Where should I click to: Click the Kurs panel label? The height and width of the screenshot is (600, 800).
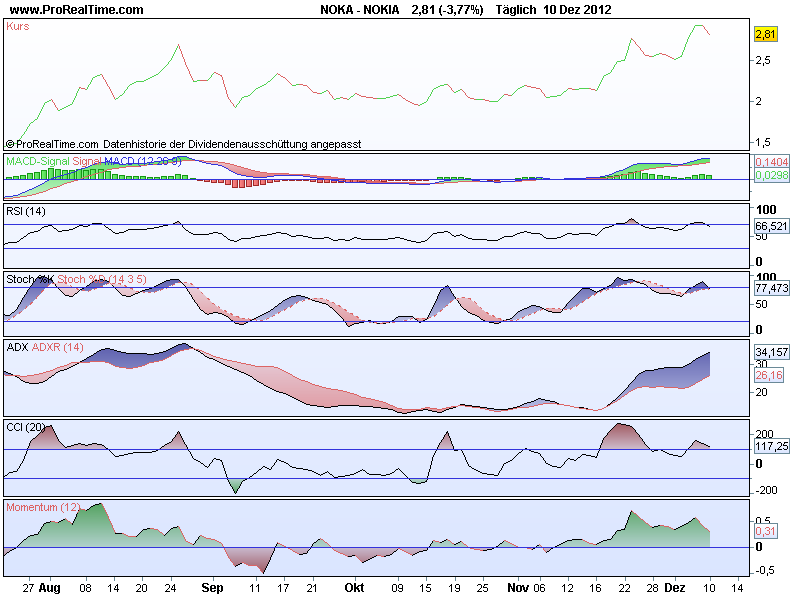pos(18,27)
